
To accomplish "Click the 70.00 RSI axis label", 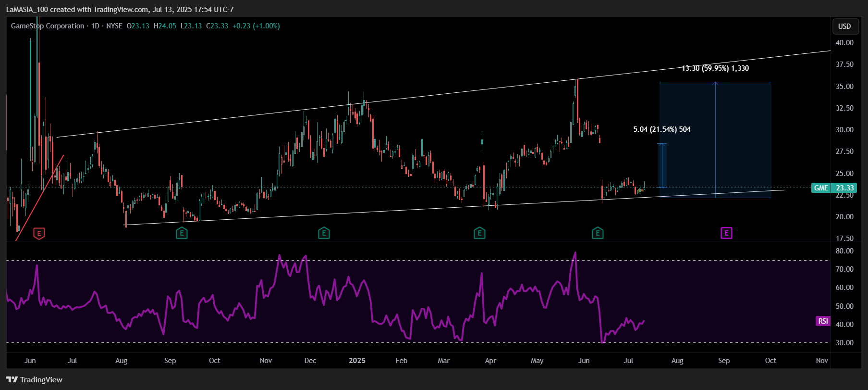I will point(844,269).
